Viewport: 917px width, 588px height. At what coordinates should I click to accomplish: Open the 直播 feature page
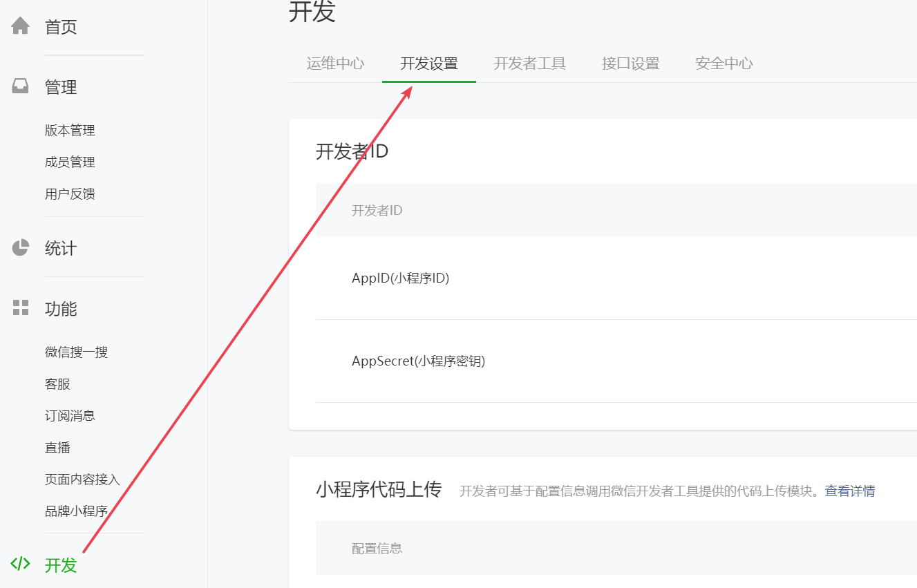click(57, 447)
